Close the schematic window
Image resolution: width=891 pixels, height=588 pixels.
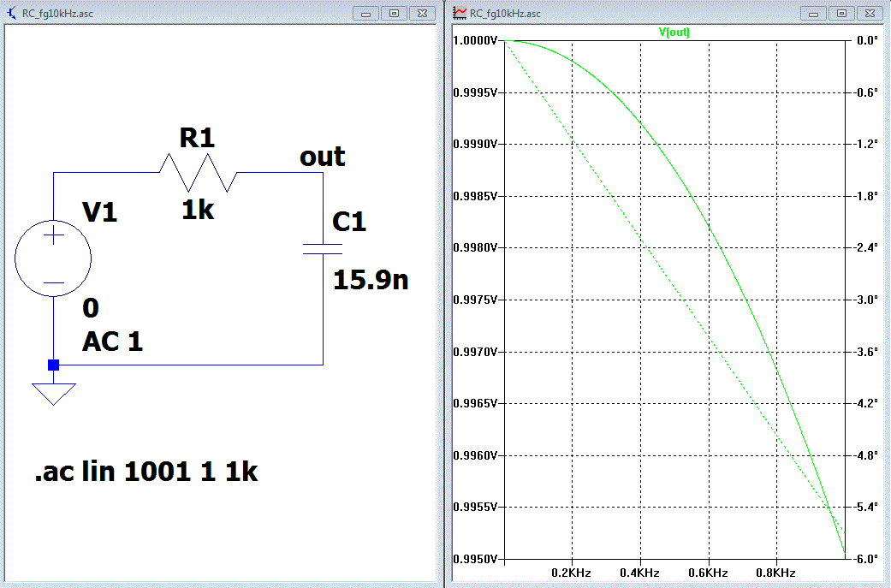422,13
